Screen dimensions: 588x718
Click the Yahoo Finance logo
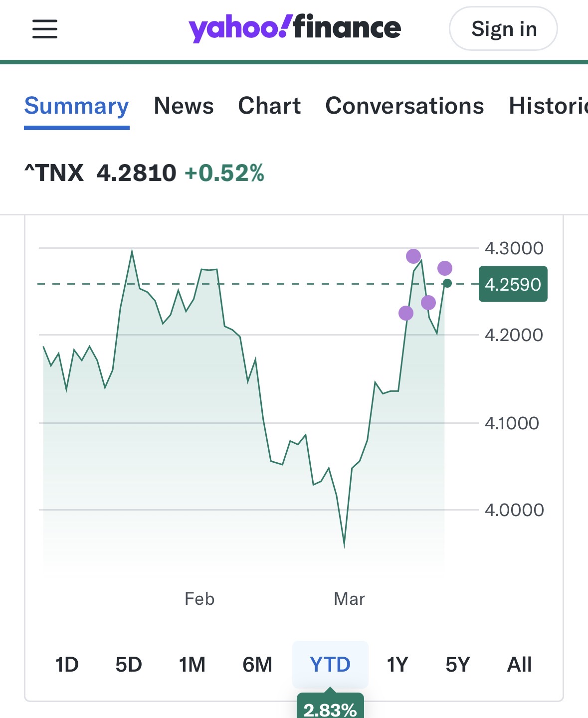coord(294,28)
